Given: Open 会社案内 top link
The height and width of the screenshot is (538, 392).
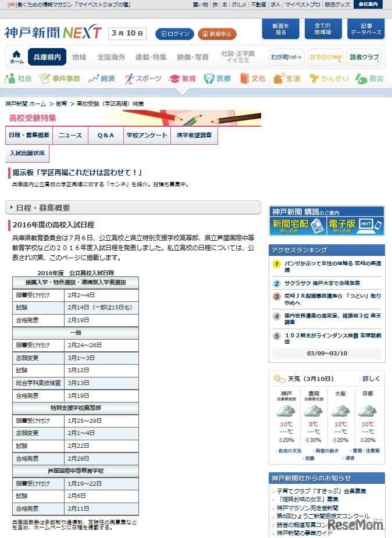Looking at the screenshot, I should pos(368,5).
